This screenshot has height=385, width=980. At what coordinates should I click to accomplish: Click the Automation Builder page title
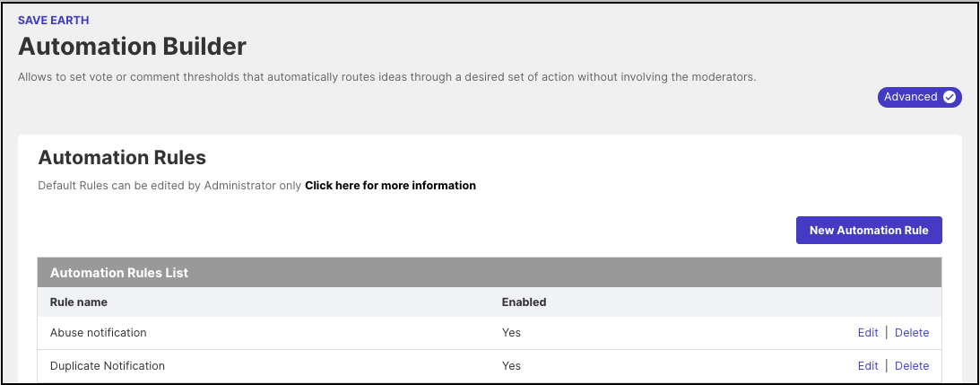coord(132,46)
